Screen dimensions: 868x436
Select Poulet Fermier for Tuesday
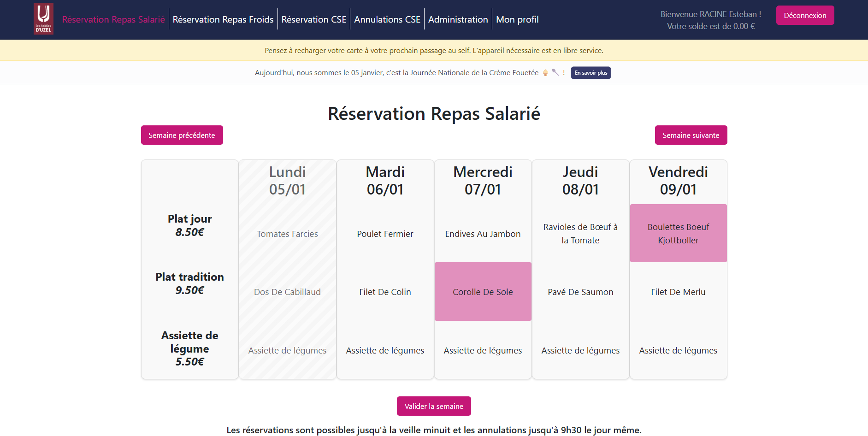pyautogui.click(x=385, y=233)
